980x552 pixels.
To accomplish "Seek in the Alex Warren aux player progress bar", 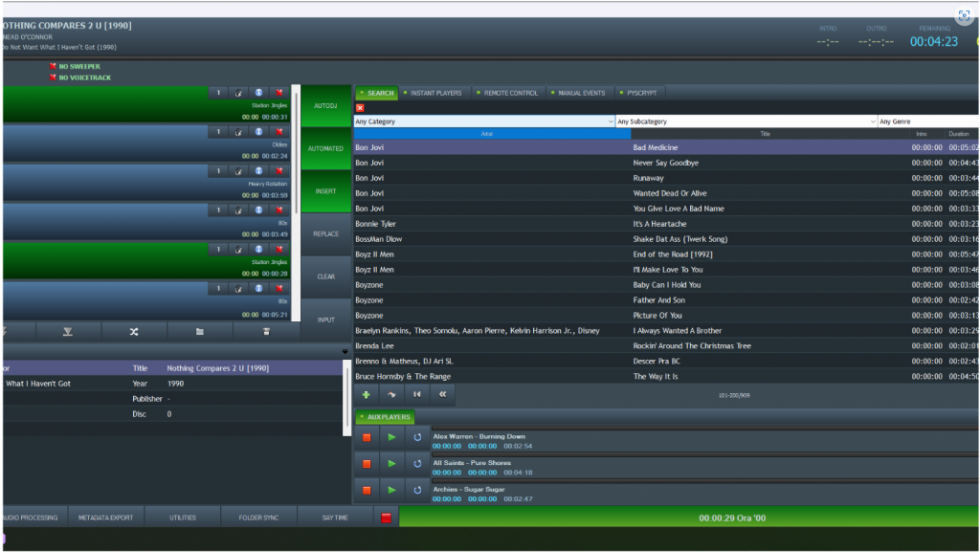I will (x=705, y=429).
